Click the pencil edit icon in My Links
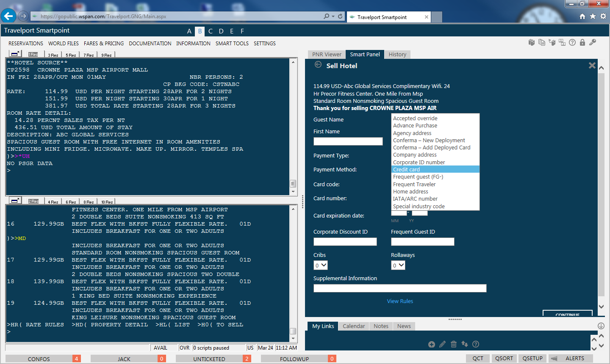The image size is (610, 364). [x=443, y=345]
